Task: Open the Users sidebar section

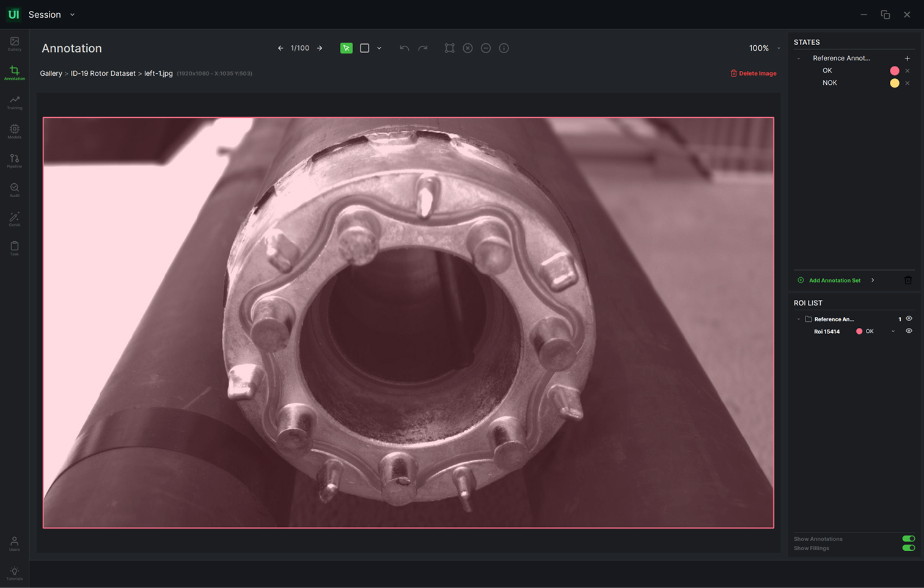Action: [14, 543]
